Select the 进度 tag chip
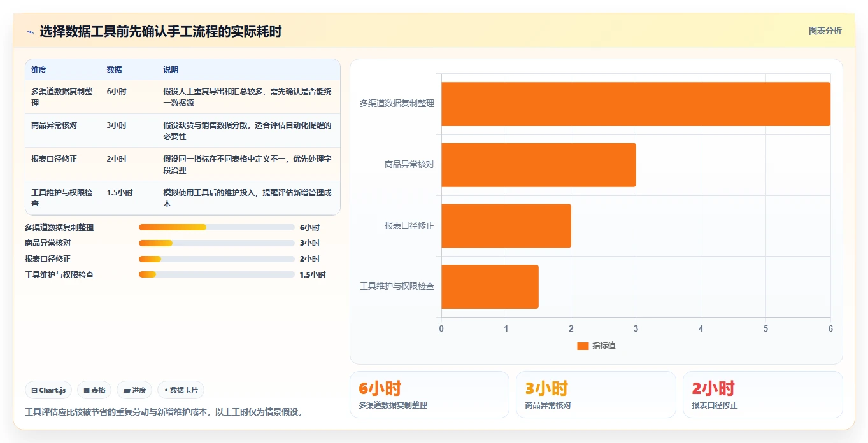The image size is (868, 443). point(134,390)
